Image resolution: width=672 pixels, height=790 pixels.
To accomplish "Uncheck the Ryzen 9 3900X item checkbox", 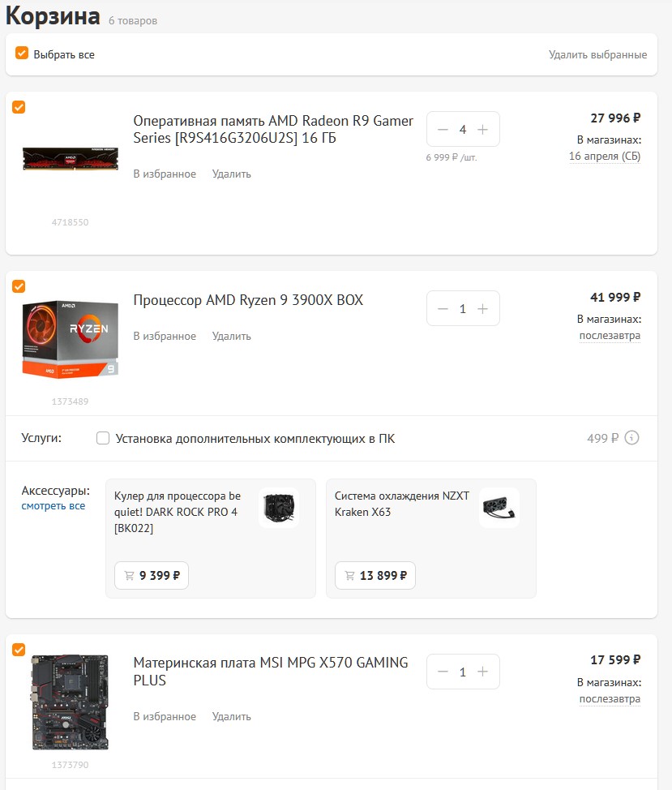I will click(19, 286).
